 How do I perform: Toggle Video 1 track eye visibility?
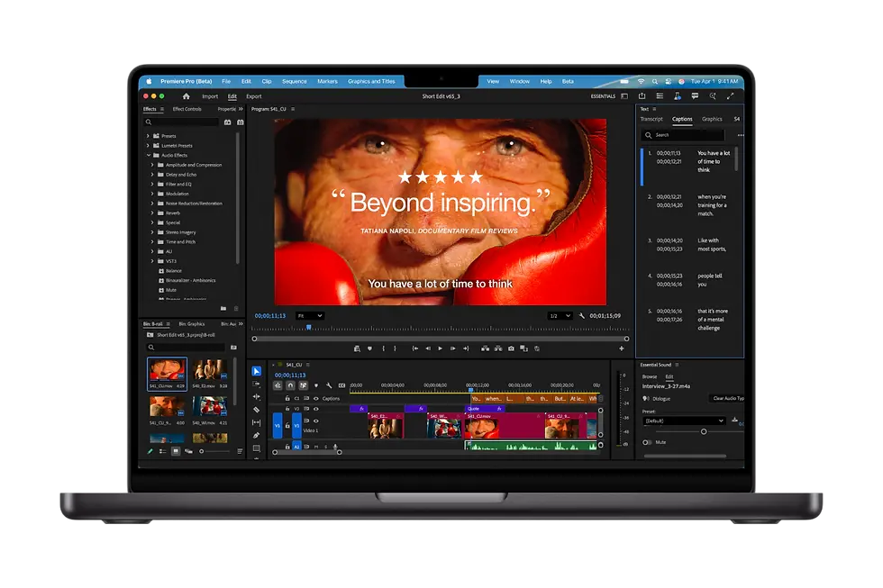click(x=316, y=421)
